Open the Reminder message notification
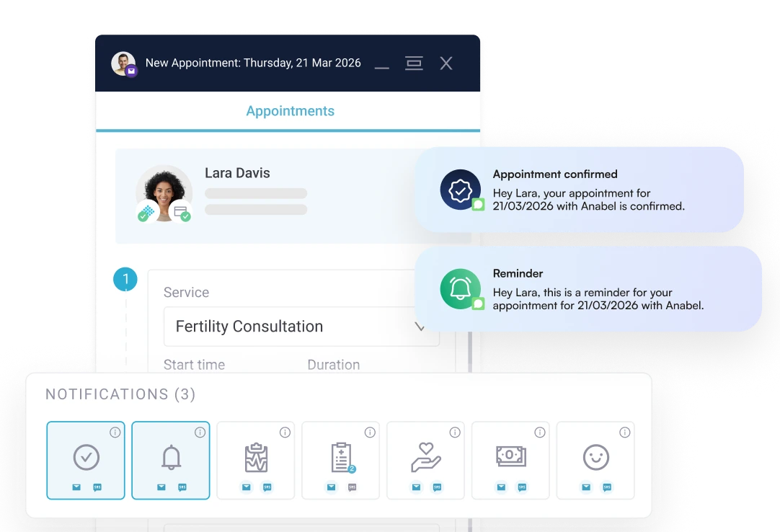The width and height of the screenshot is (780, 532). coord(588,289)
